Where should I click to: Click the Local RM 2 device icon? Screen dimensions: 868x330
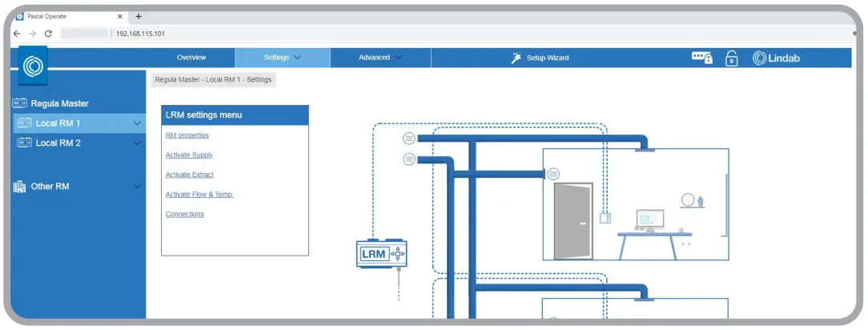click(x=24, y=143)
